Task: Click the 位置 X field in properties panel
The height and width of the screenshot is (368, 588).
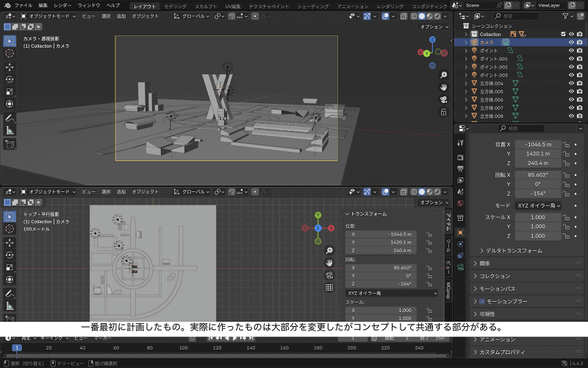Action: (538, 144)
